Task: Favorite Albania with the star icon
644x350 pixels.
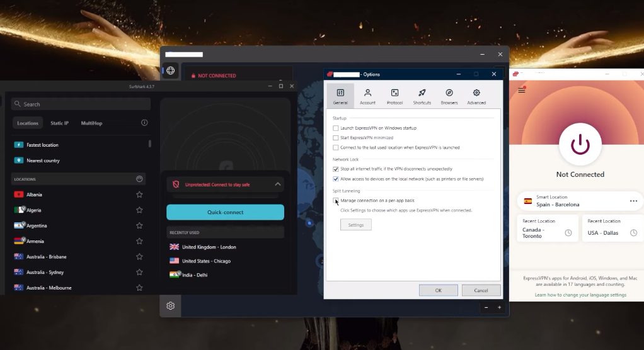Action: tap(139, 195)
